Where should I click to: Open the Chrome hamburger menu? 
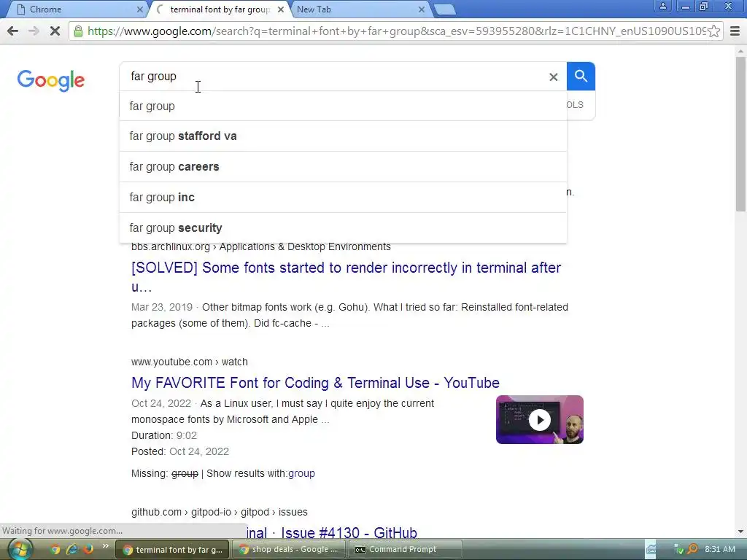[x=735, y=31]
